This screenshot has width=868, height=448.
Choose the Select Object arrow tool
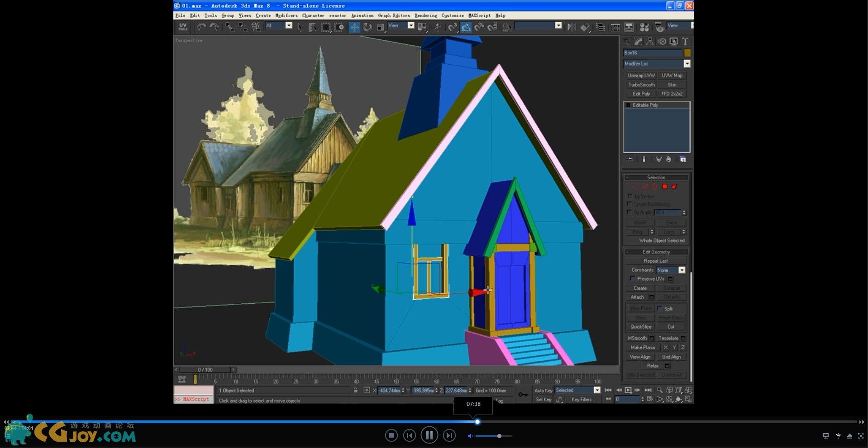click(300, 27)
